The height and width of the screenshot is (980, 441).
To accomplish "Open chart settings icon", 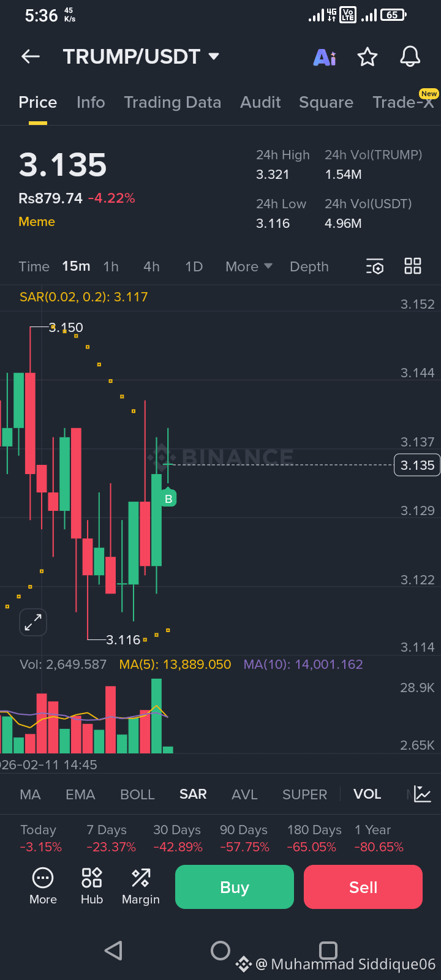I will click(x=375, y=266).
